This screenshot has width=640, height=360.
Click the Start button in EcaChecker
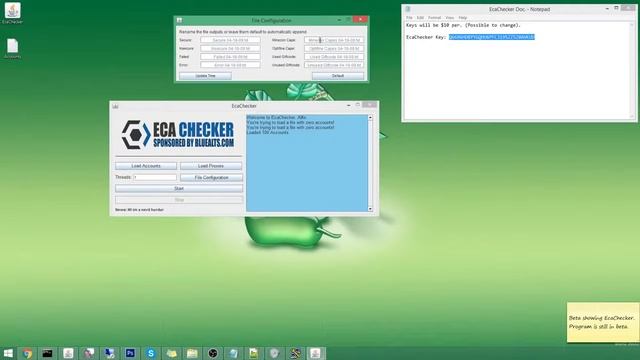[179, 189]
